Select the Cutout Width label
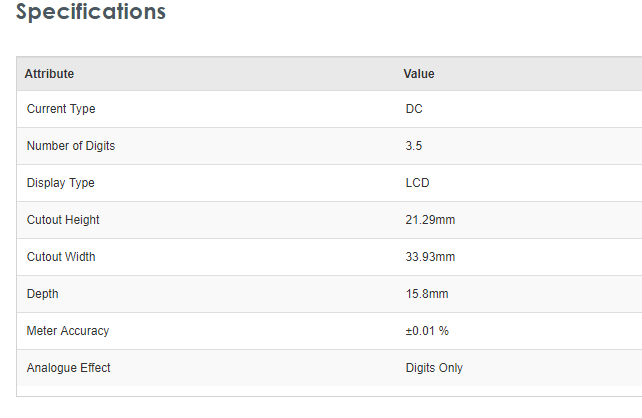This screenshot has height=418, width=642. tap(61, 257)
